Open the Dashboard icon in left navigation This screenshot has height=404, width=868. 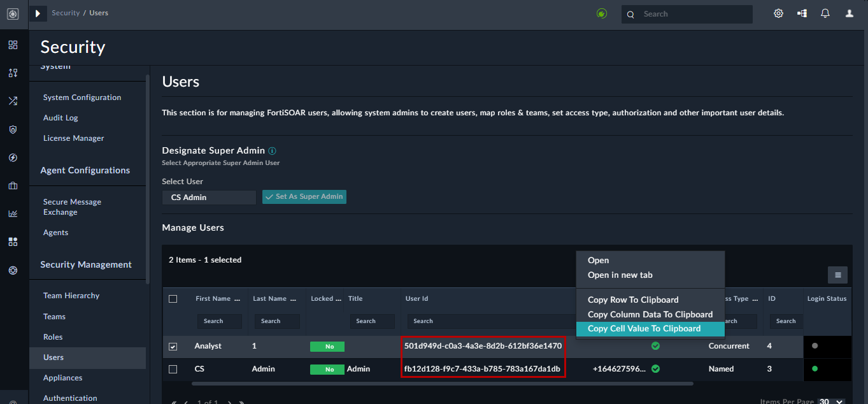coord(13,45)
